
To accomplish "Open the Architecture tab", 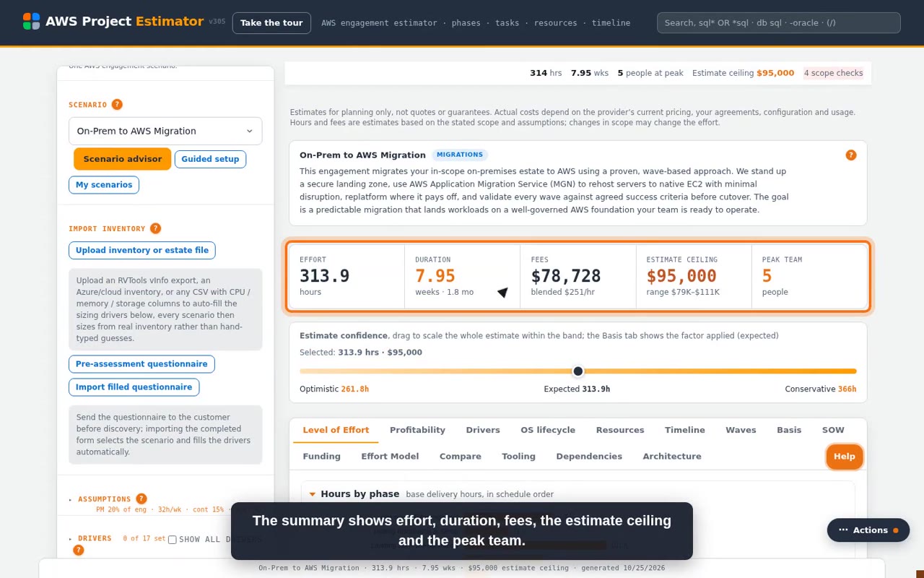I will tap(672, 457).
